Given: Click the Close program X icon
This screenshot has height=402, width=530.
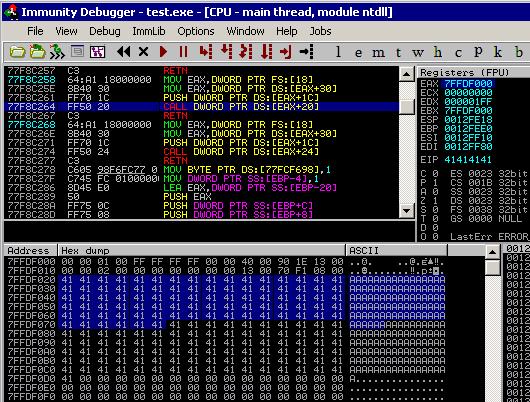Looking at the screenshot, I should pos(143,52).
